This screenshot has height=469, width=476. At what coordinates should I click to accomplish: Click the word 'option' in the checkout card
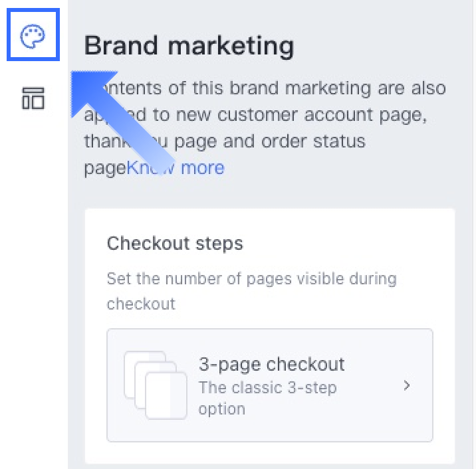point(221,409)
